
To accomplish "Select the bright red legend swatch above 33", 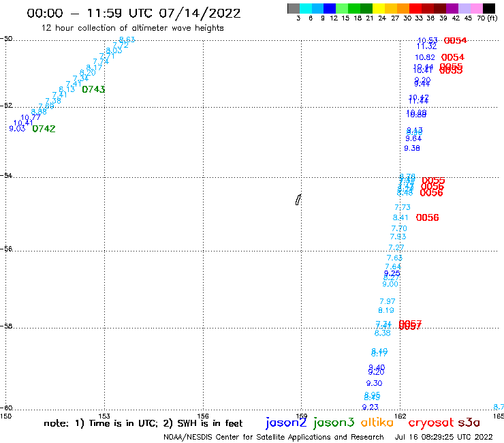I will tap(415, 8).
